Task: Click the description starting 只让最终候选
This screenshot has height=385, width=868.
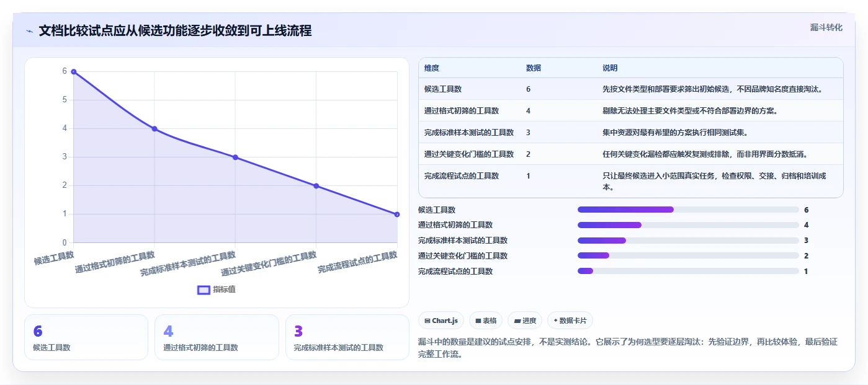Action: pos(714,181)
